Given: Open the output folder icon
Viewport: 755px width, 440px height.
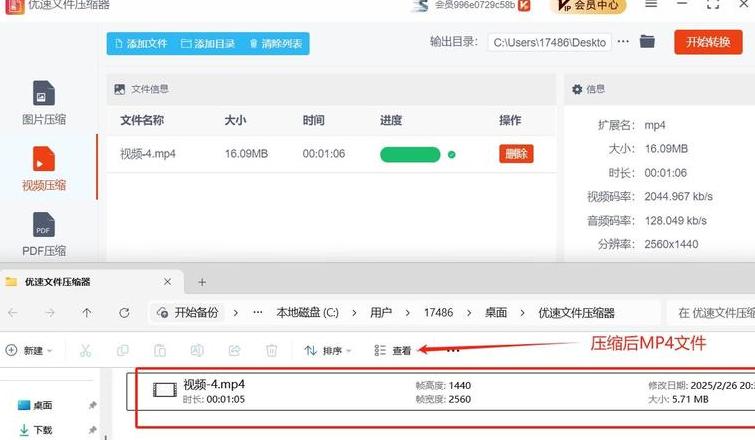Looking at the screenshot, I should point(647,42).
